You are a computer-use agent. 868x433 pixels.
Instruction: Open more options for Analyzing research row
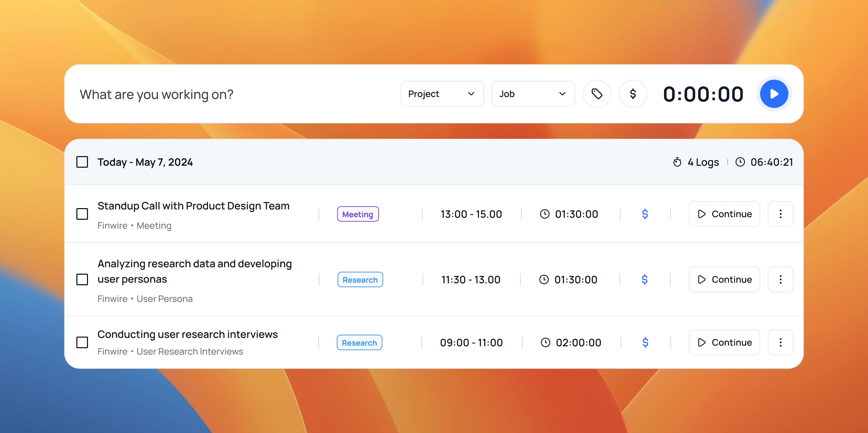point(780,279)
